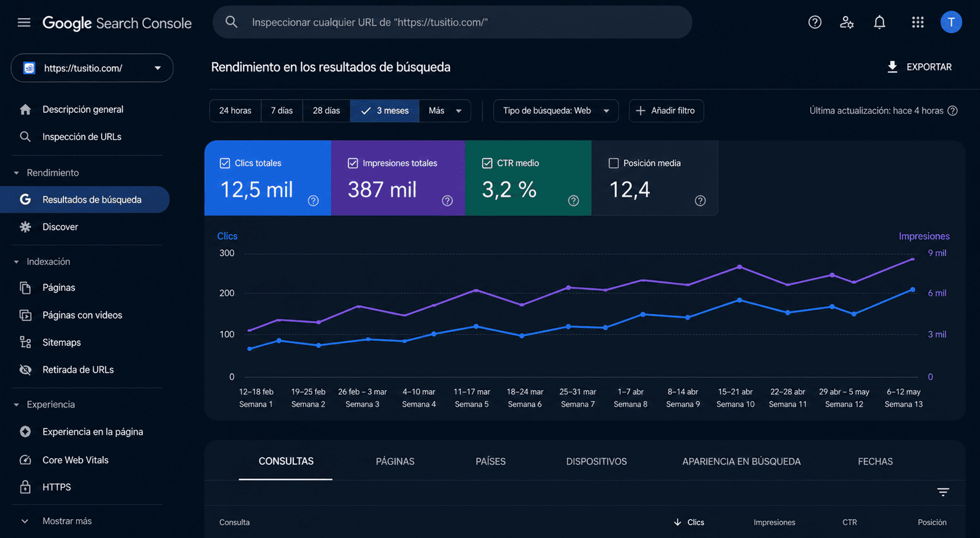Click the Semana 13 clicks data point
Viewport: 980px width, 538px height.
(x=913, y=289)
